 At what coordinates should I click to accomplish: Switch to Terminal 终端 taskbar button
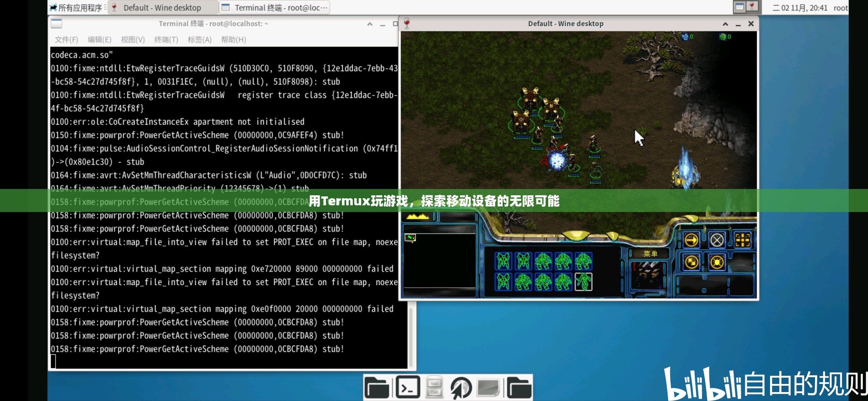pyautogui.click(x=274, y=7)
